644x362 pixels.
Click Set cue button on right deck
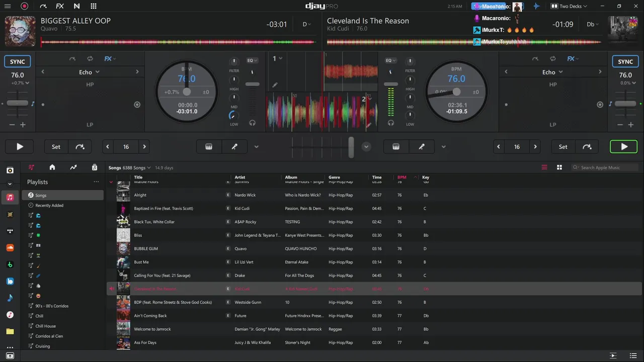(x=563, y=147)
